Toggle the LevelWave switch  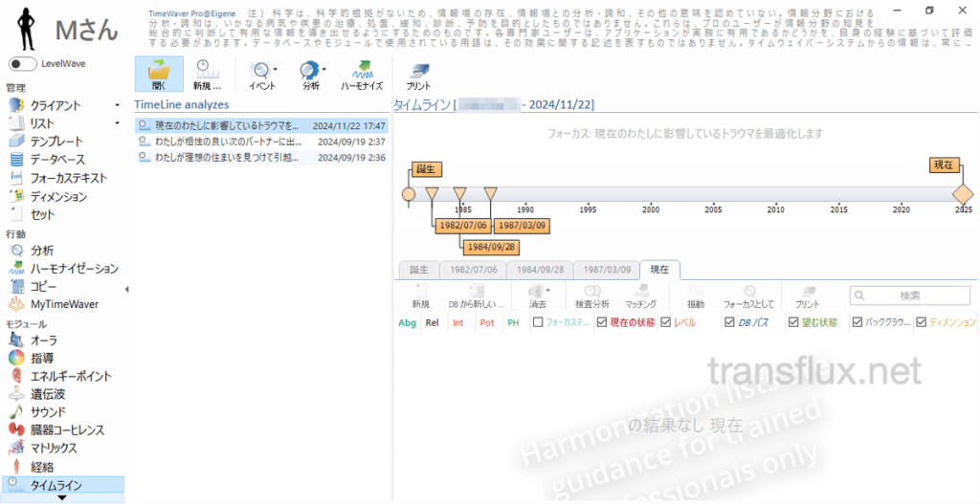[22, 64]
